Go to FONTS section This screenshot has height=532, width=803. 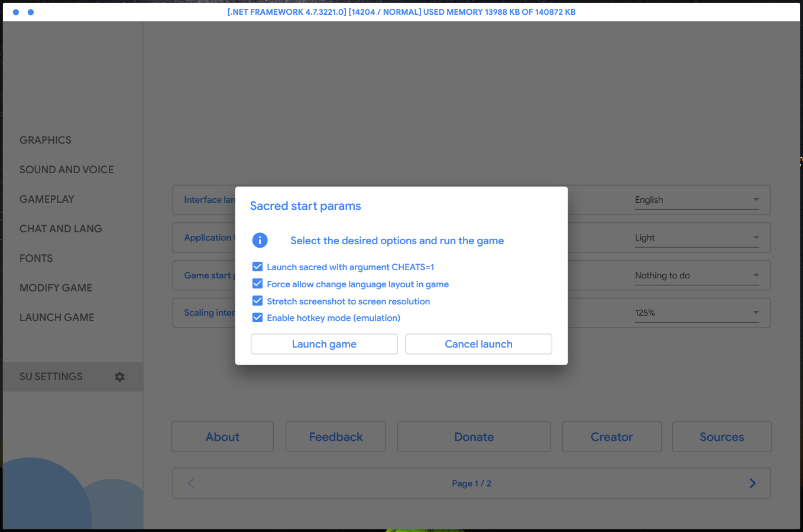[x=36, y=258]
